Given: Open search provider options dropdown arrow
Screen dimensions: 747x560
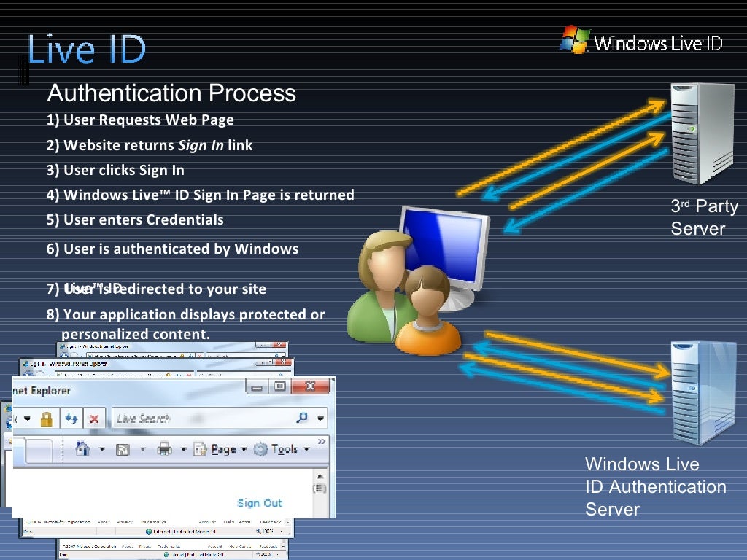Looking at the screenshot, I should coord(321,418).
